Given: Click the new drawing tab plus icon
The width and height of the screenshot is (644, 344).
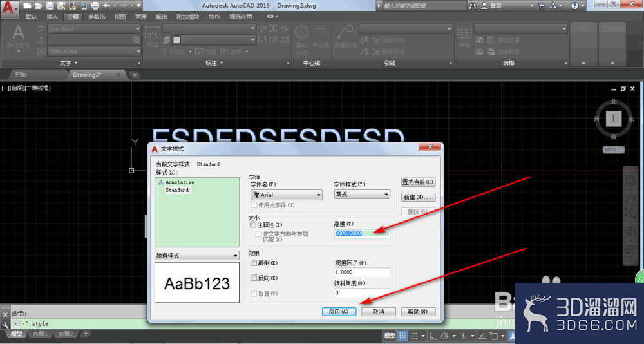Looking at the screenshot, I should coord(135,75).
